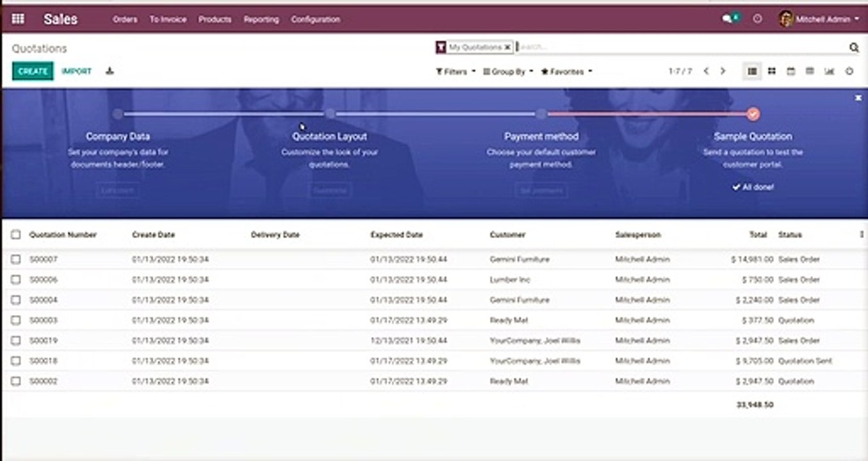868x461 pixels.
Task: Sort by Status column header
Action: pos(790,235)
